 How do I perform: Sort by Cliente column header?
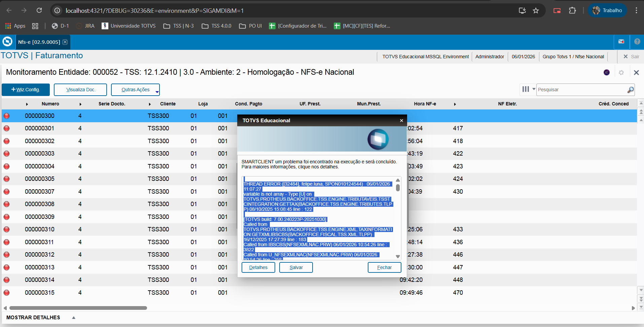pyautogui.click(x=168, y=104)
